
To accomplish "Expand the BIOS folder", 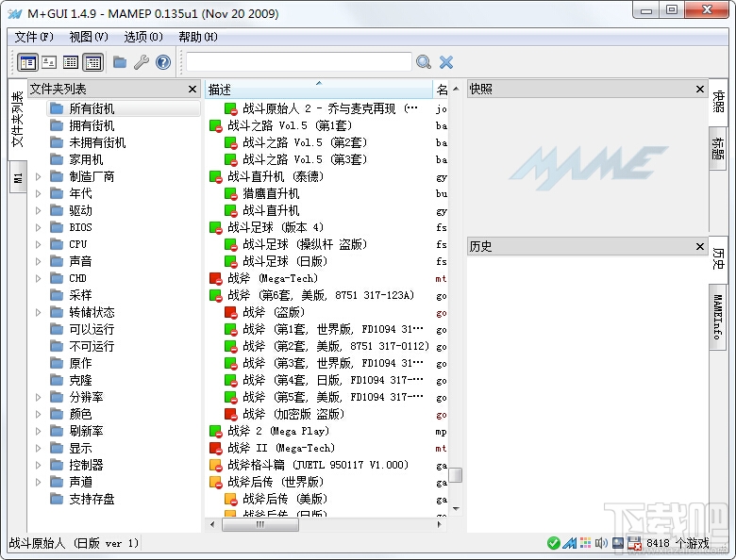I will pos(39,227).
